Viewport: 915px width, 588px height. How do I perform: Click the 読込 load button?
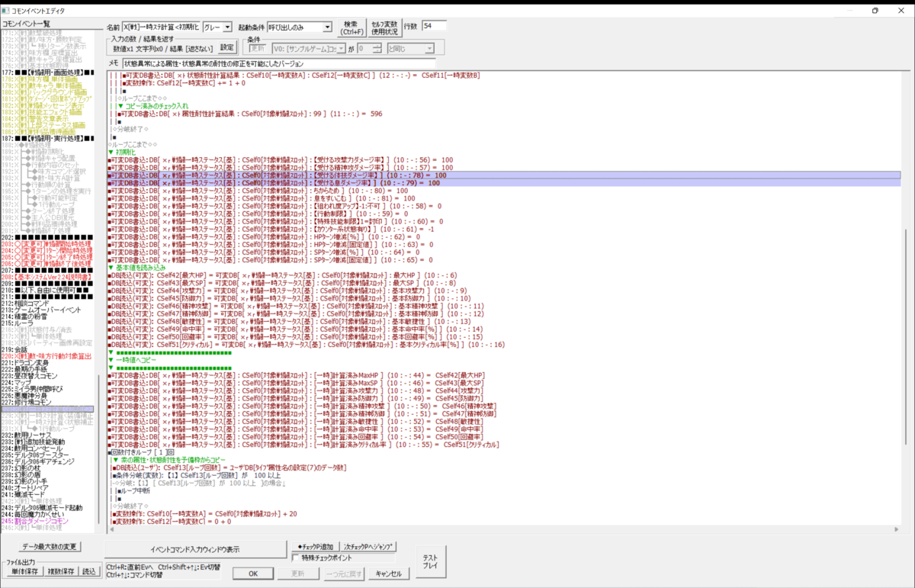coord(89,571)
